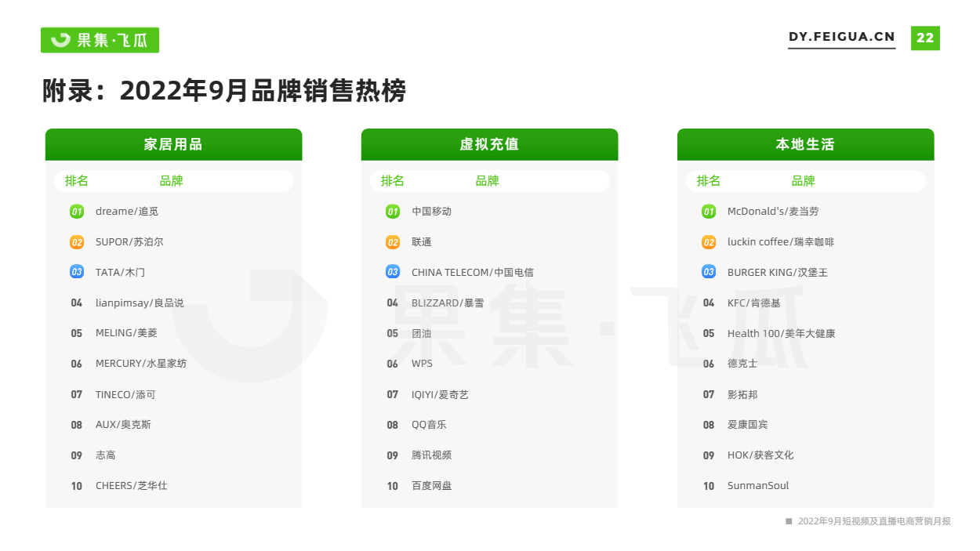
Task: Click rank number 06 beside WPS
Action: pos(393,364)
